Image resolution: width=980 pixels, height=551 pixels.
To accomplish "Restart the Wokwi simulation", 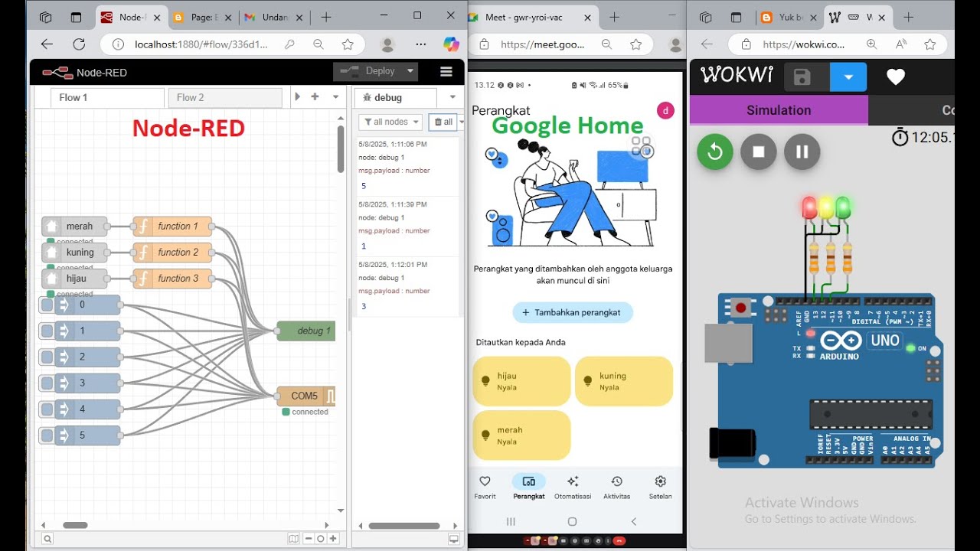I will coord(714,152).
